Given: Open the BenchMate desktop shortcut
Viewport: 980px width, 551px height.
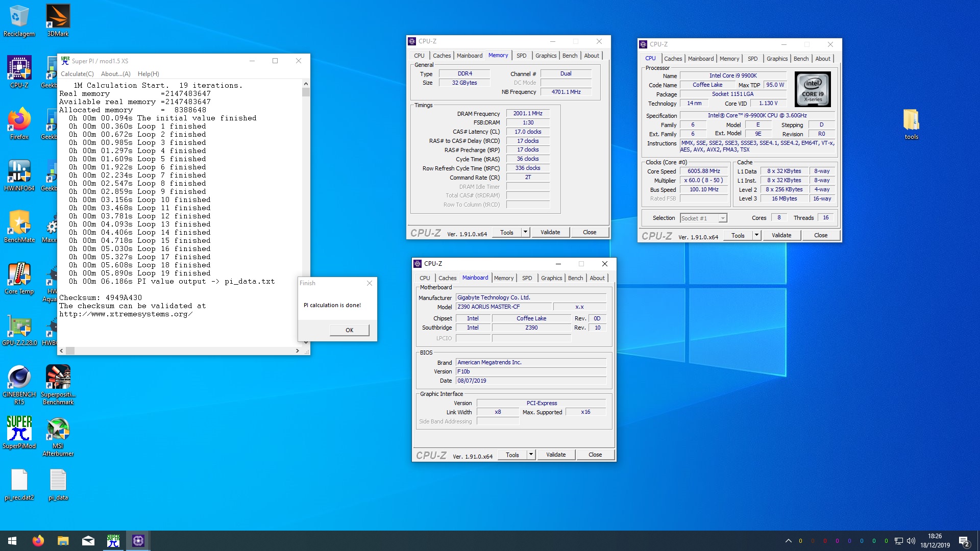Looking at the screenshot, I should tap(19, 227).
